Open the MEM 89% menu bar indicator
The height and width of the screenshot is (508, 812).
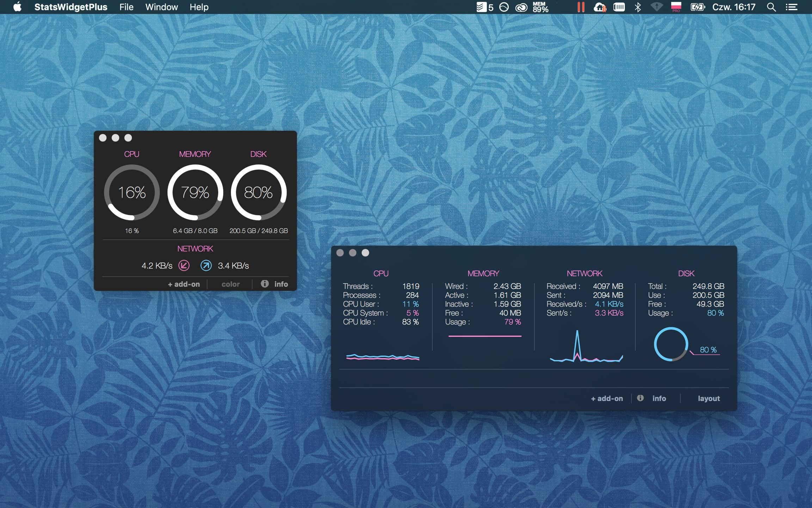(x=540, y=7)
